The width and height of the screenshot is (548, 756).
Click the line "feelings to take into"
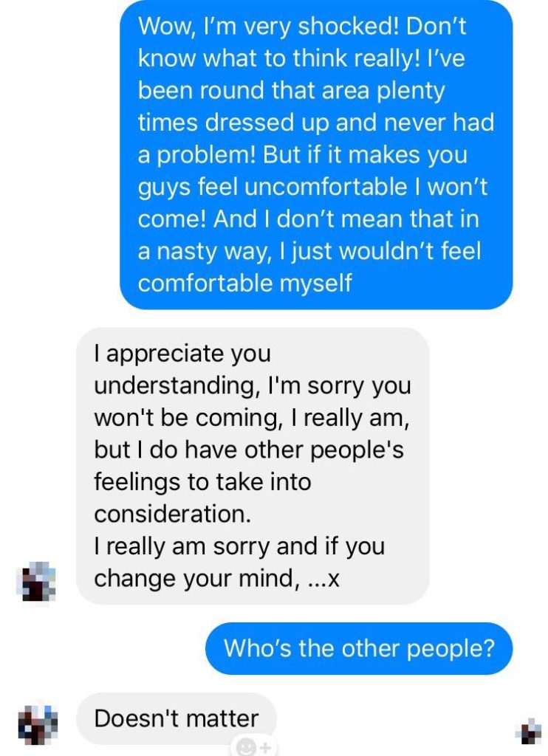coord(202,482)
